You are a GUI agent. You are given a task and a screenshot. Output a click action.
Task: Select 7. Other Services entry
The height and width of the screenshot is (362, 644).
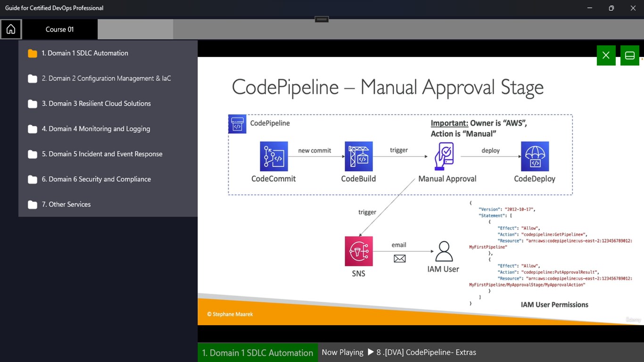66,205
